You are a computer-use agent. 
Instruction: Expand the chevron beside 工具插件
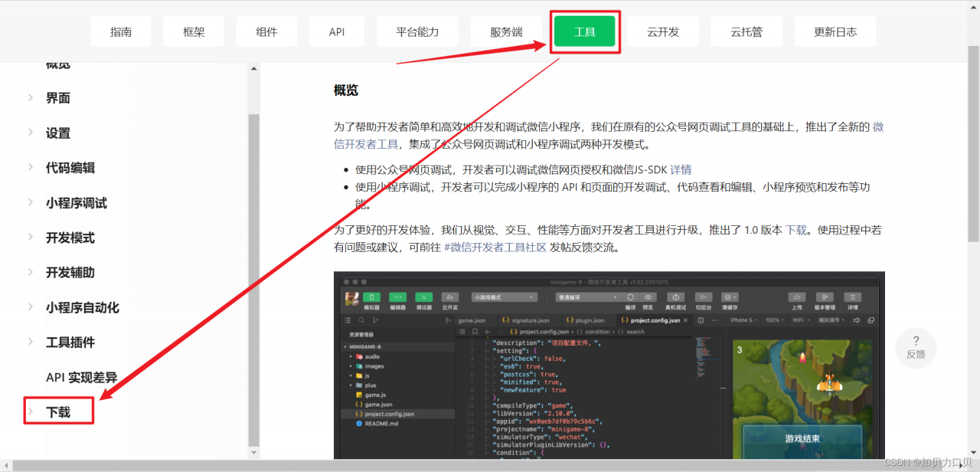click(31, 342)
